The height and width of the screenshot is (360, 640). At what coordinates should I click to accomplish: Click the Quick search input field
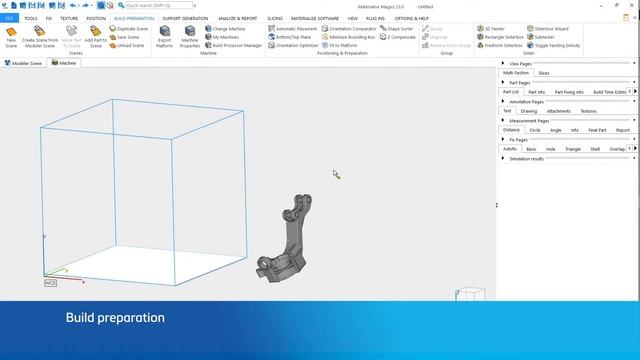point(159,6)
